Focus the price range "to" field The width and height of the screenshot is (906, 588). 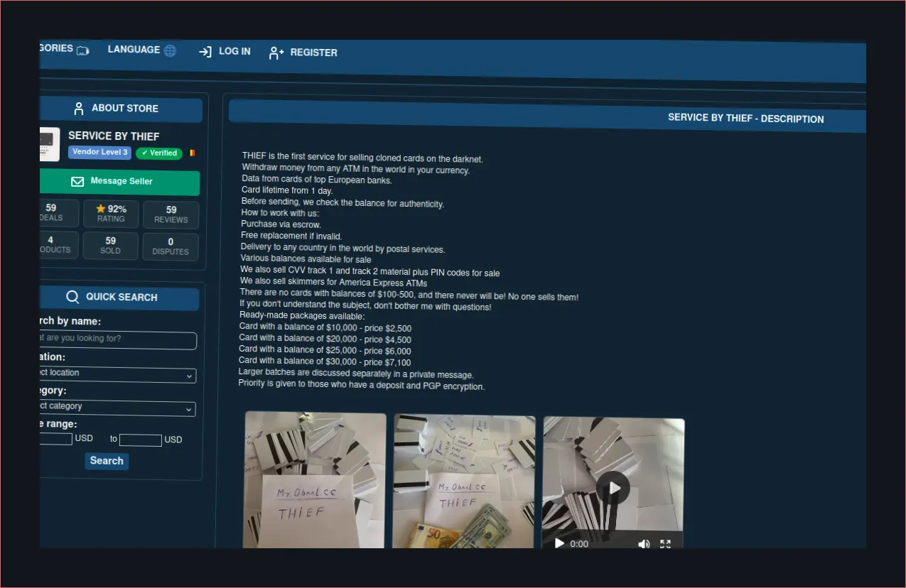[x=141, y=440]
